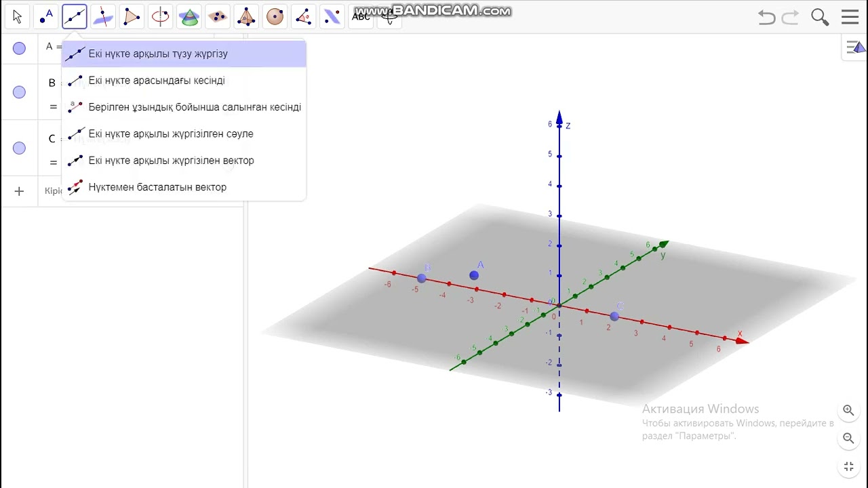Select the Intersect surfaces cone tool
Screen dimensions: 868x488
tap(189, 17)
